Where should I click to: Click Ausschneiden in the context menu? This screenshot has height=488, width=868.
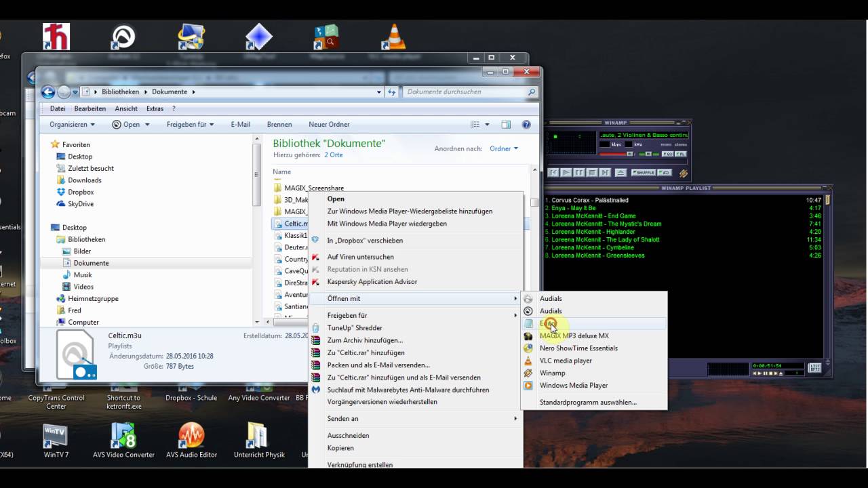click(415, 435)
